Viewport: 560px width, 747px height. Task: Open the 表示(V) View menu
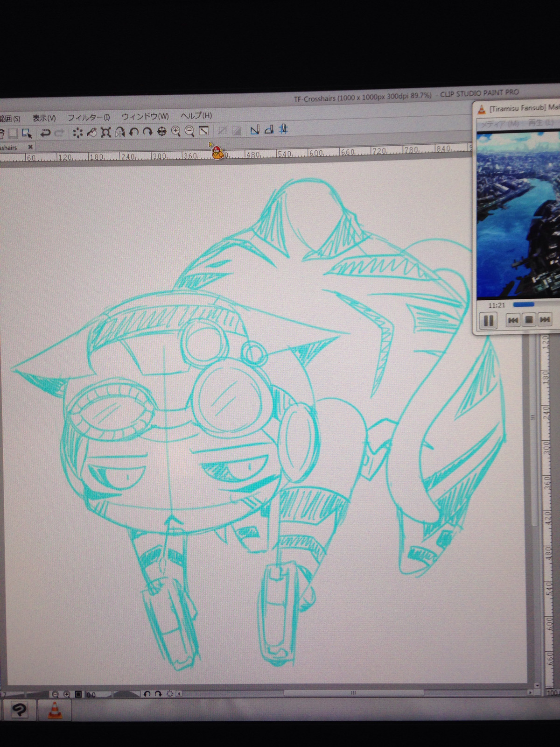[44, 118]
